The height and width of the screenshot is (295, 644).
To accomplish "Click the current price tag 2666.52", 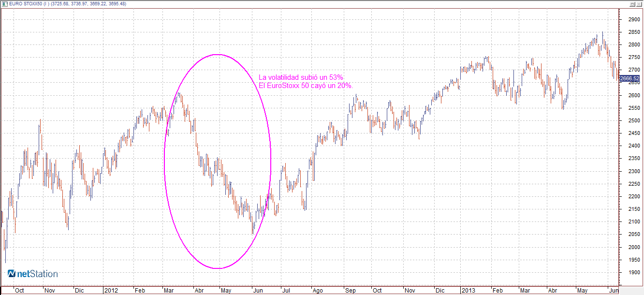I will [629, 78].
